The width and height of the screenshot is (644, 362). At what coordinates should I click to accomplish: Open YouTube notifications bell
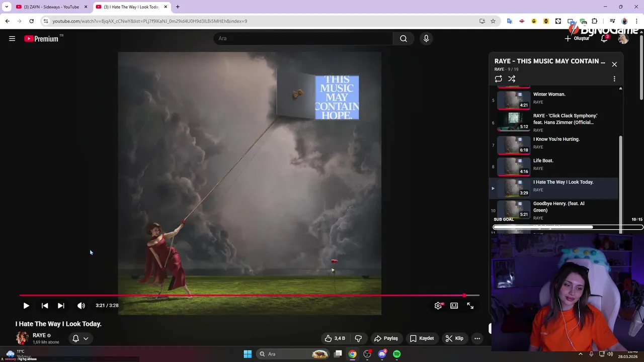point(605,39)
